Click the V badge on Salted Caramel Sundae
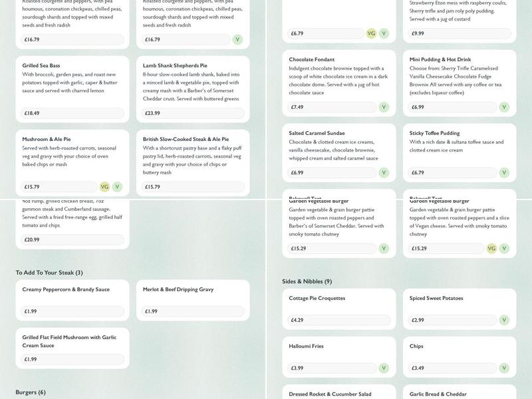 click(x=384, y=173)
